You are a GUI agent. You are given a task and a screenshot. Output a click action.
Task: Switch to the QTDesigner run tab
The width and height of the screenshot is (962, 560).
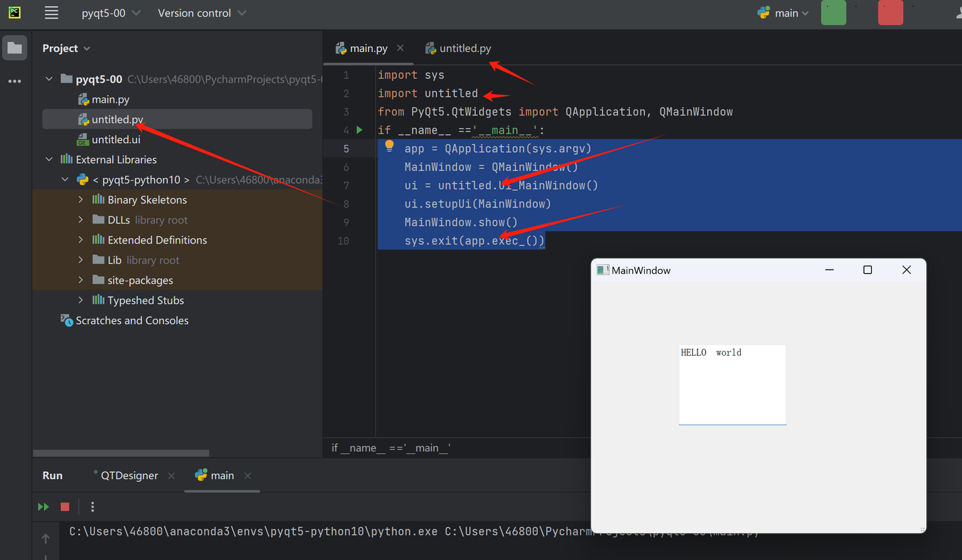click(x=129, y=476)
